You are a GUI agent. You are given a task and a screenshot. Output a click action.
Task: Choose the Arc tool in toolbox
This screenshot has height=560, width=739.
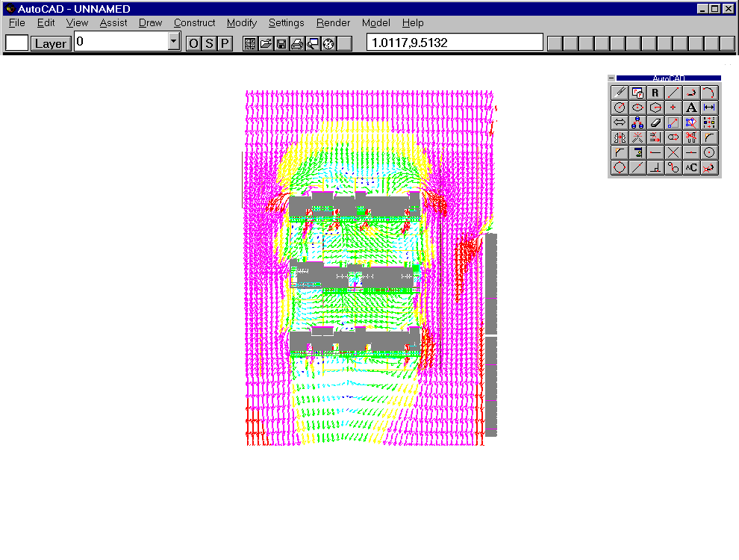pyautogui.click(x=709, y=93)
